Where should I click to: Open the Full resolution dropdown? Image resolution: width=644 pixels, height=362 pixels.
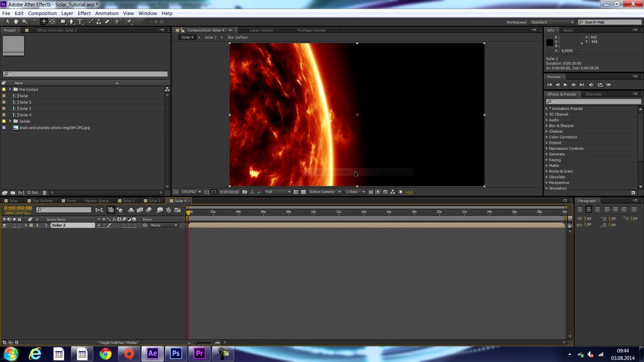(278, 192)
